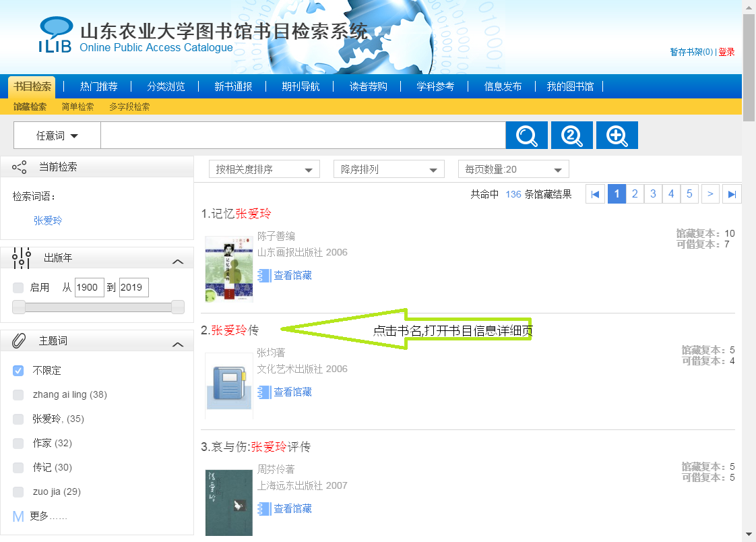
Task: Uncheck the 不限定 subject checkbox
Action: click(x=18, y=371)
